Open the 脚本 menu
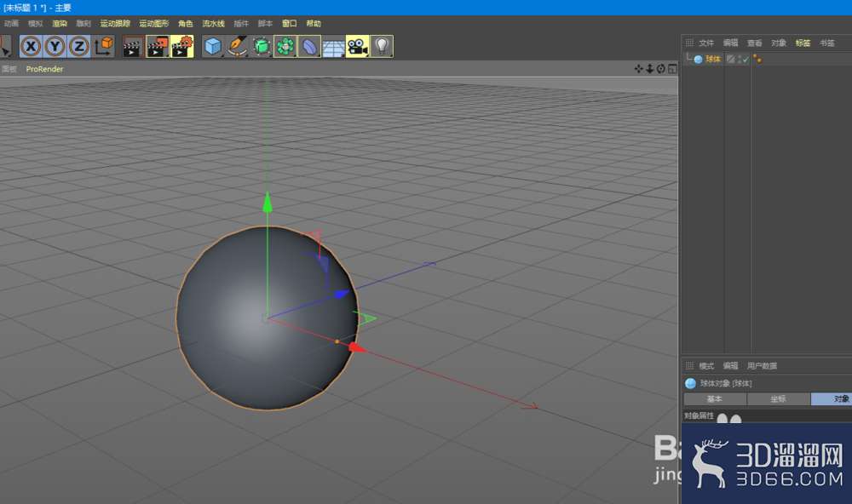The width and height of the screenshot is (852, 504). [265, 23]
